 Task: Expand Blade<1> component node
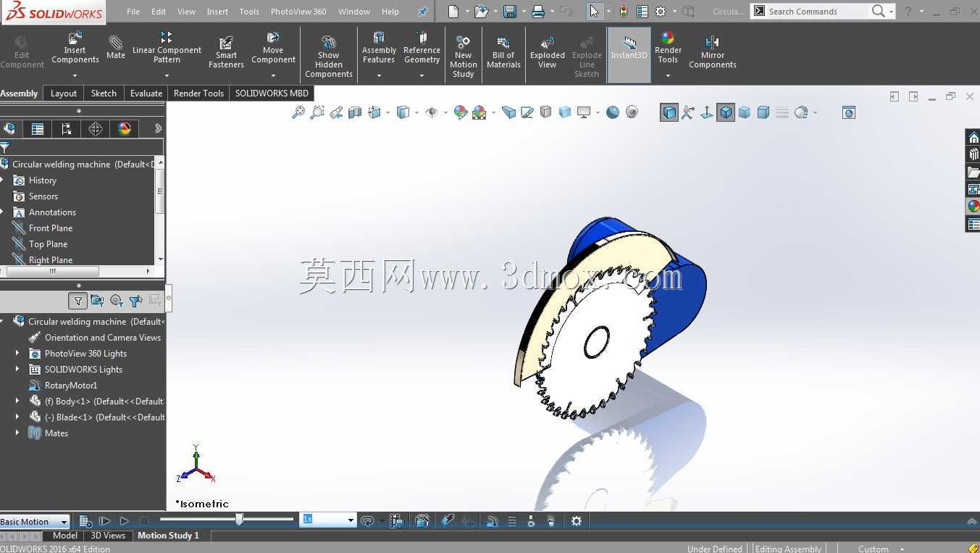17,417
